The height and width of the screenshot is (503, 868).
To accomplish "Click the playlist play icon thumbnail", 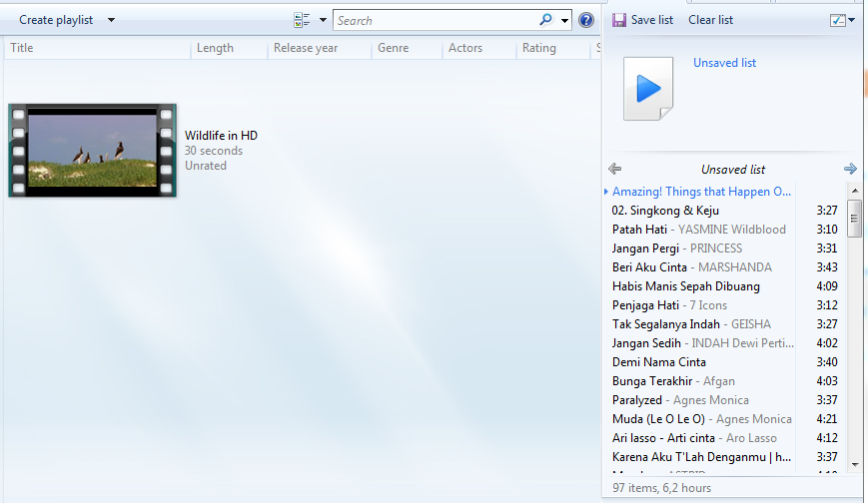I will [x=648, y=89].
